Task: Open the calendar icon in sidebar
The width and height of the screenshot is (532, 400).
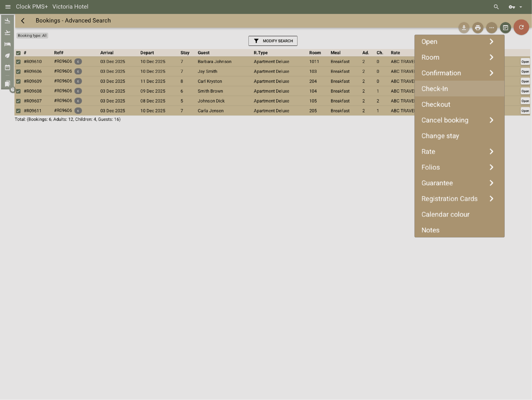Action: click(7, 68)
